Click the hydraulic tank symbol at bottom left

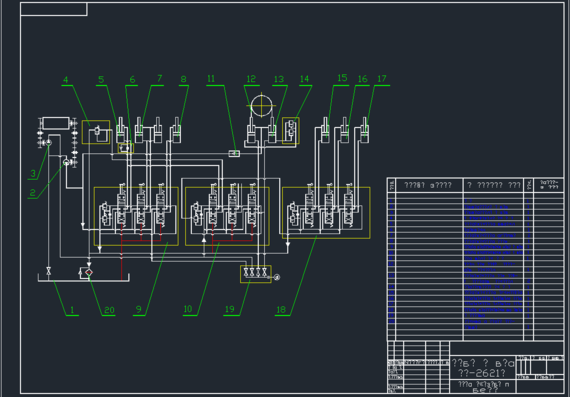coord(84,277)
